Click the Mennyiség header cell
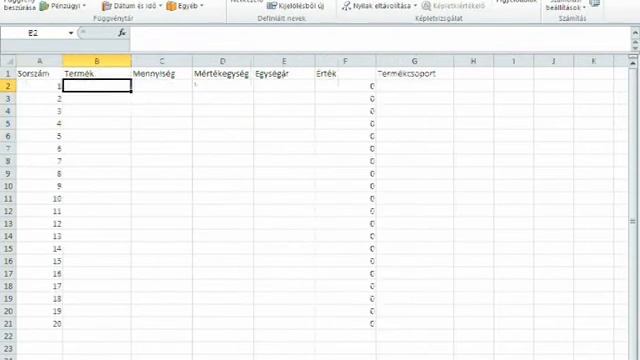 pyautogui.click(x=162, y=73)
